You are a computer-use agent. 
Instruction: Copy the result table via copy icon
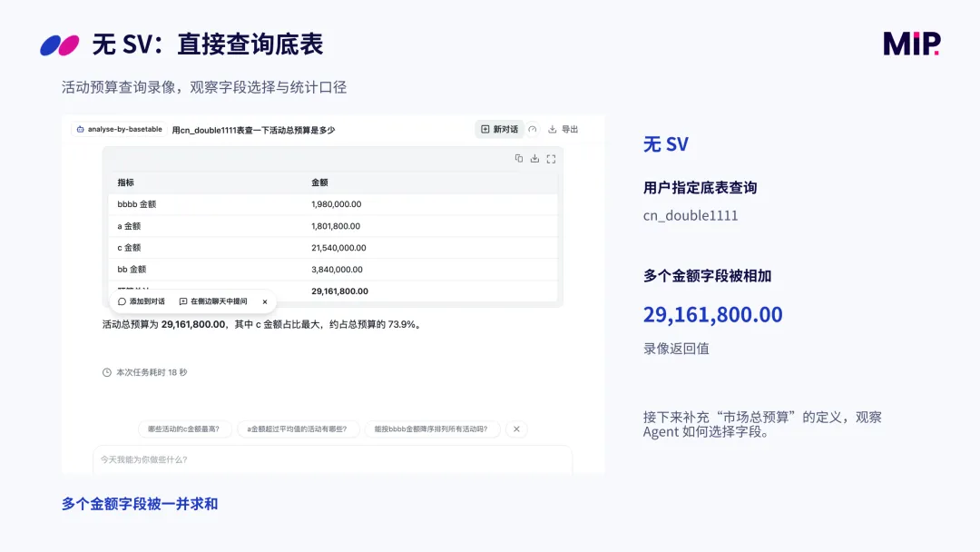pos(519,159)
